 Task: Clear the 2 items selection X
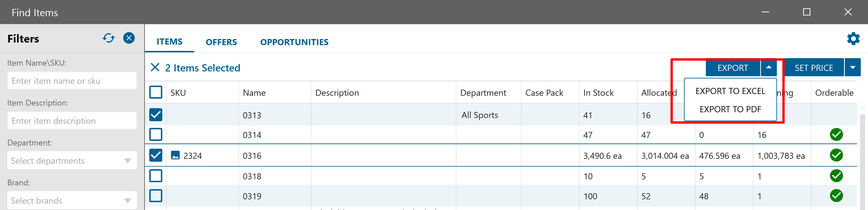point(155,68)
